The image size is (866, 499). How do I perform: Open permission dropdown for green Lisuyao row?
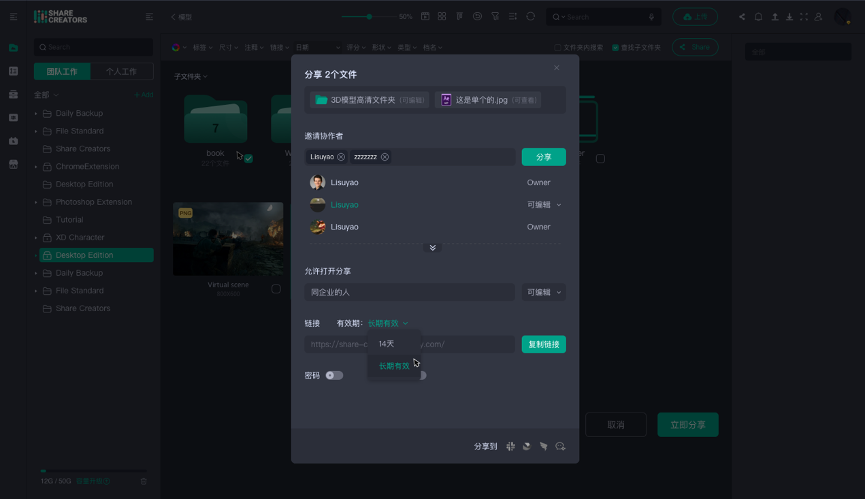[x=544, y=205]
